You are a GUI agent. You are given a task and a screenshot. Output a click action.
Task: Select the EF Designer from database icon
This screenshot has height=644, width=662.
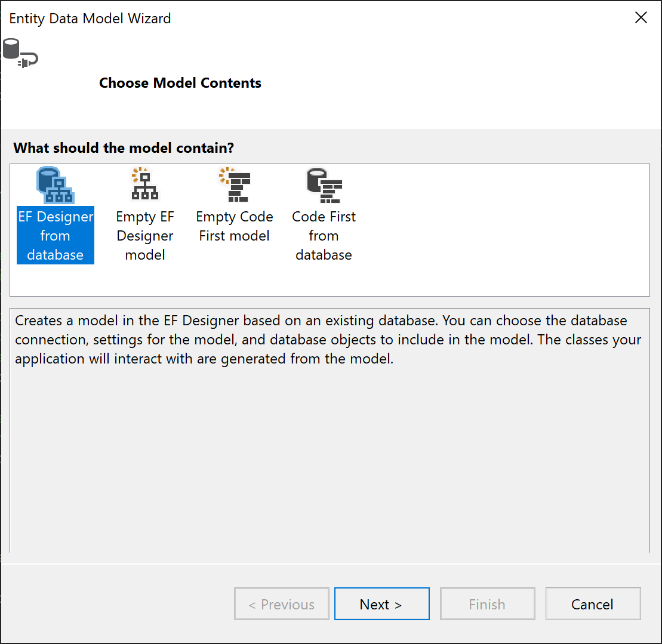[x=55, y=184]
